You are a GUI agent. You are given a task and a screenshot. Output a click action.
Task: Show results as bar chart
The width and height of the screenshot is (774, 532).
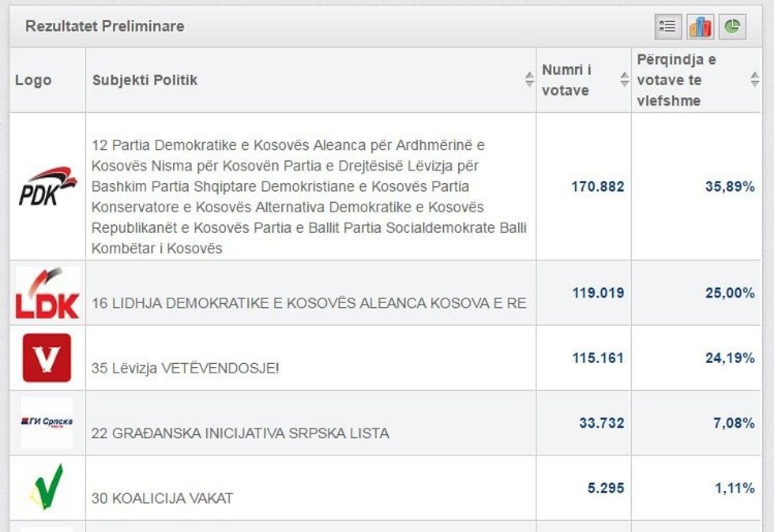pos(701,27)
